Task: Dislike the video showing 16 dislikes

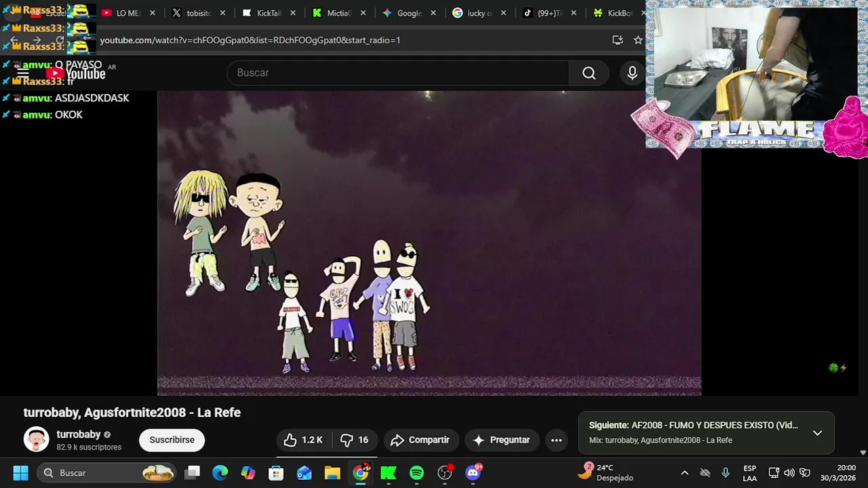Action: 355,440
